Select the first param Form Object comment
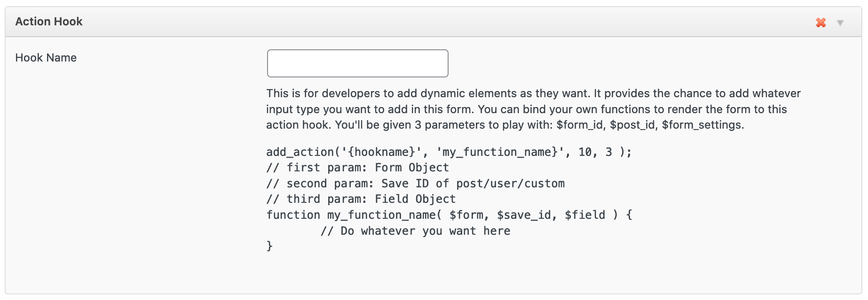 click(357, 168)
